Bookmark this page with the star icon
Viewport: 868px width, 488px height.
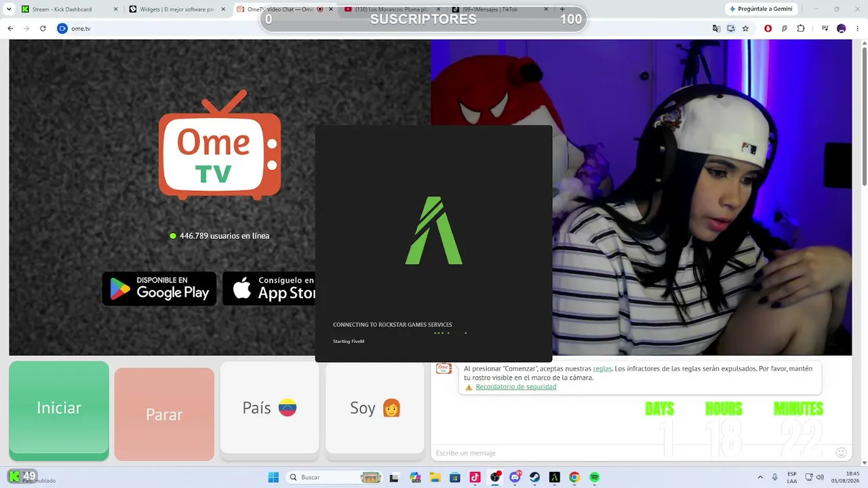click(745, 28)
